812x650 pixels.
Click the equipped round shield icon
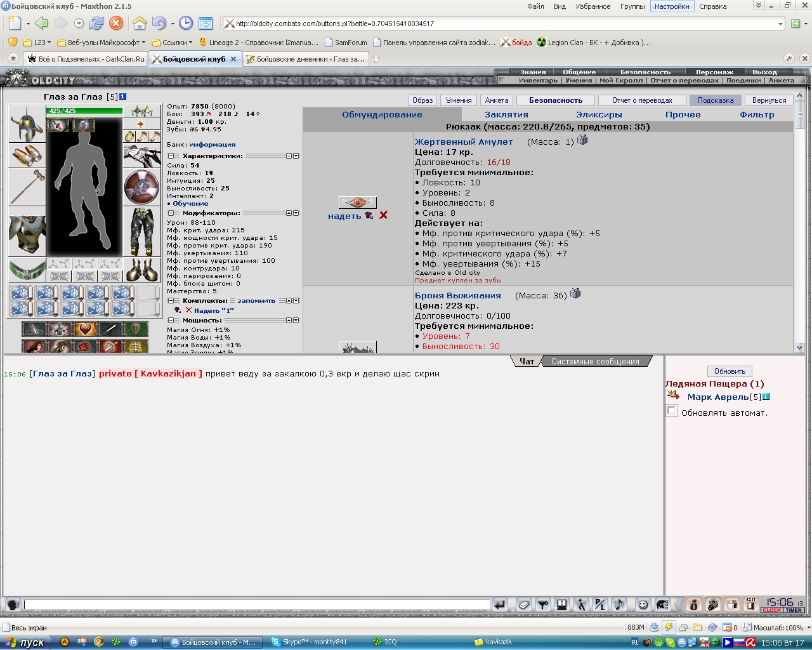(x=141, y=187)
